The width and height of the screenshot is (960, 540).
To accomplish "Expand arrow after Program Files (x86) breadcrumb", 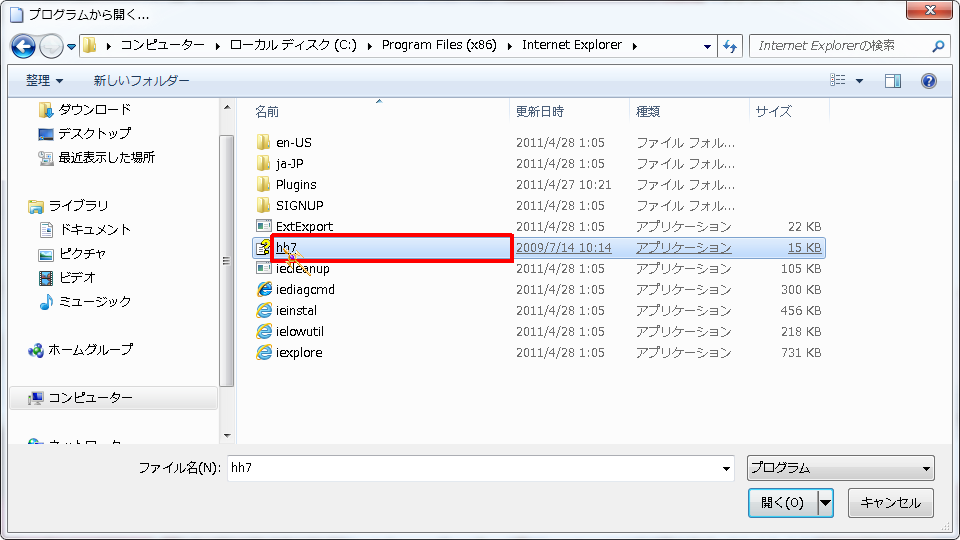I will [509, 46].
